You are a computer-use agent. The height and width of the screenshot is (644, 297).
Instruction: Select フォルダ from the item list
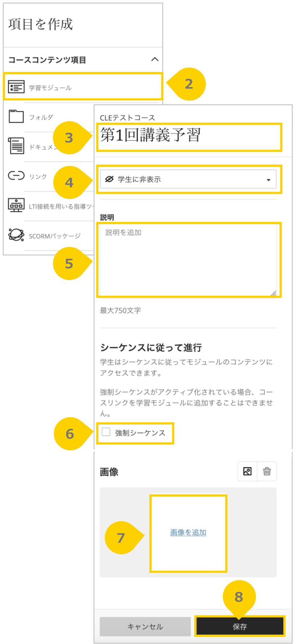point(41,117)
